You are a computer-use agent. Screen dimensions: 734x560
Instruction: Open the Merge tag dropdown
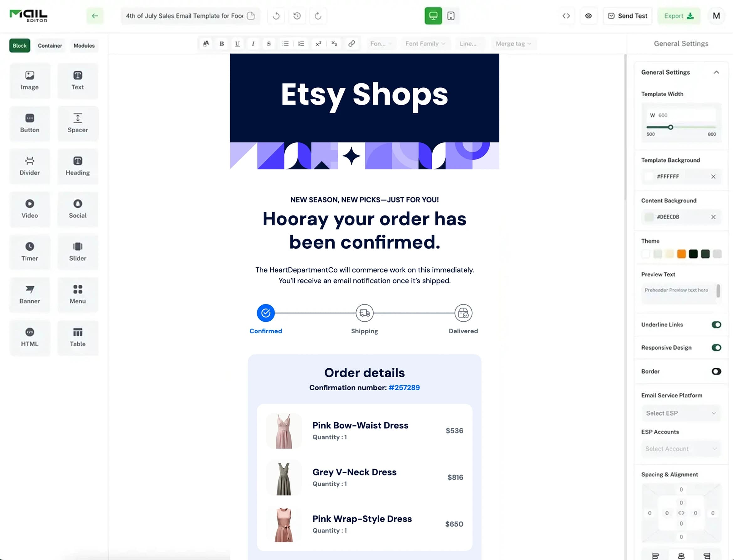coord(513,44)
